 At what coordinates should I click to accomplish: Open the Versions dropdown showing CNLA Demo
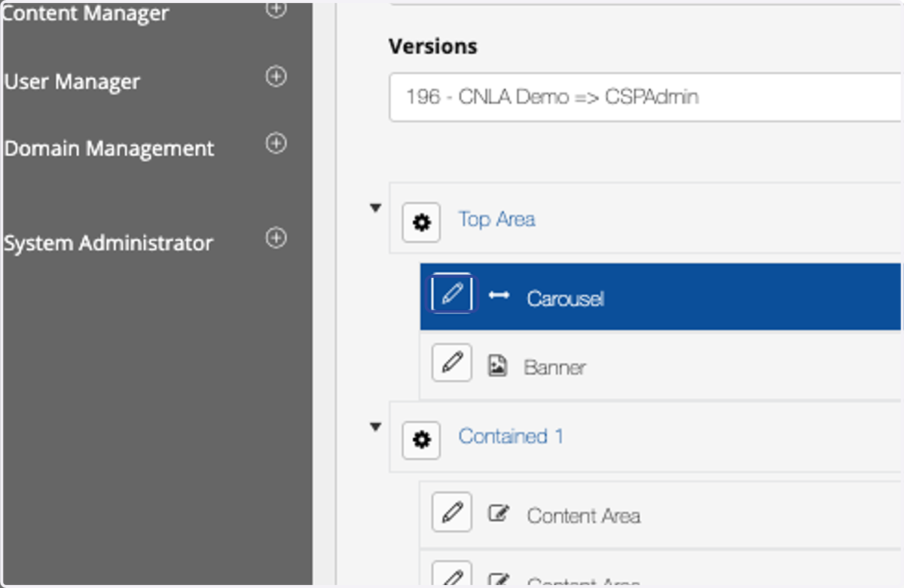pyautogui.click(x=645, y=97)
